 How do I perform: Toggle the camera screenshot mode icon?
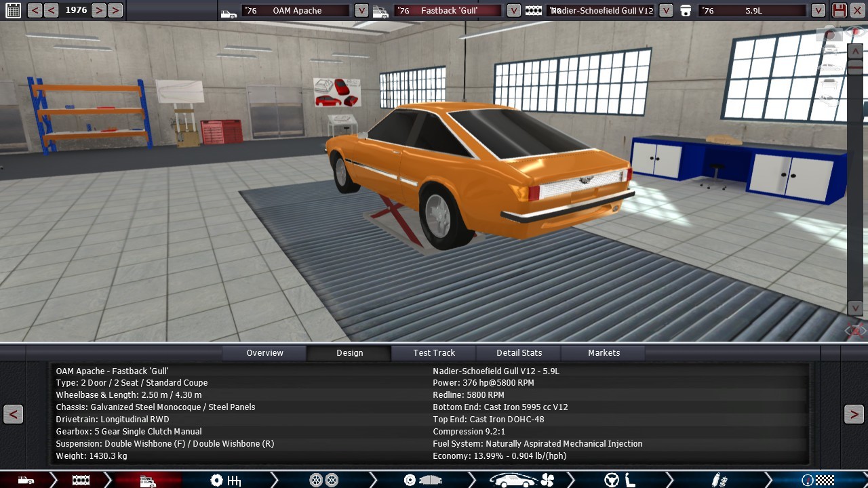click(x=829, y=33)
